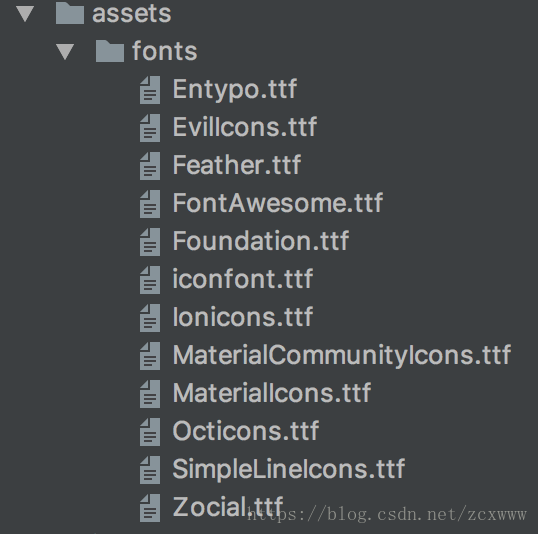Click the fonts folder icon
This screenshot has width=538, height=534.
pyautogui.click(x=109, y=51)
